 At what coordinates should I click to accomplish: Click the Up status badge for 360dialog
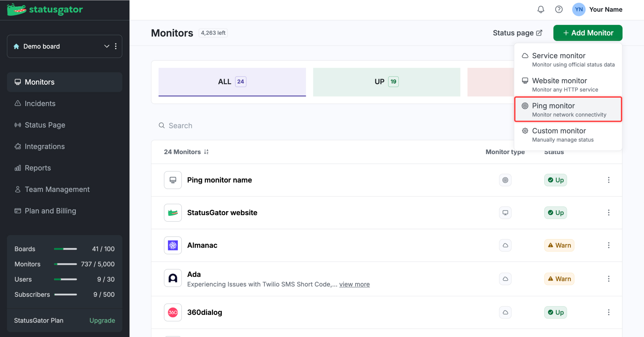(x=555, y=312)
